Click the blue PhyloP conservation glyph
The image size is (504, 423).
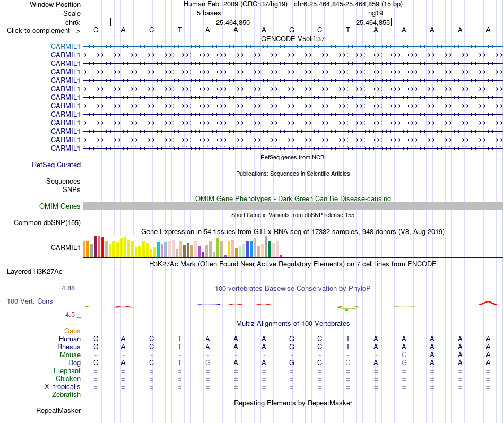tap(208, 304)
